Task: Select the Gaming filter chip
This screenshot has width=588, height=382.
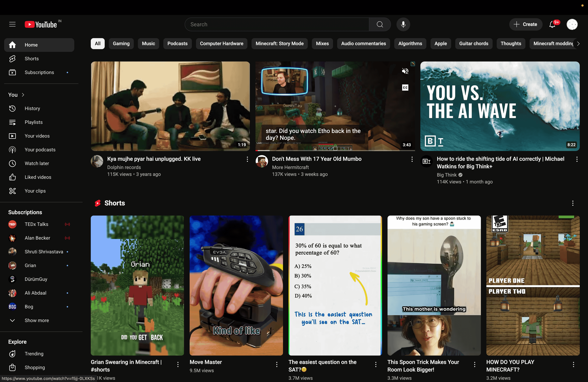Action: [121, 43]
